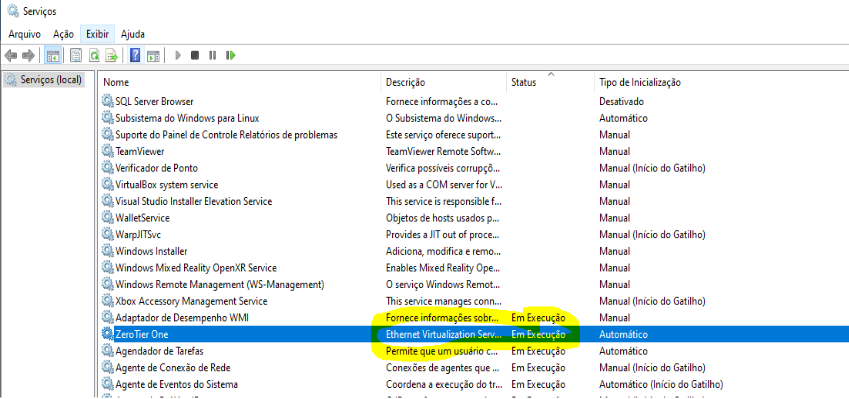Click the Stop Service square icon
This screenshot has width=849, height=399.
195,55
